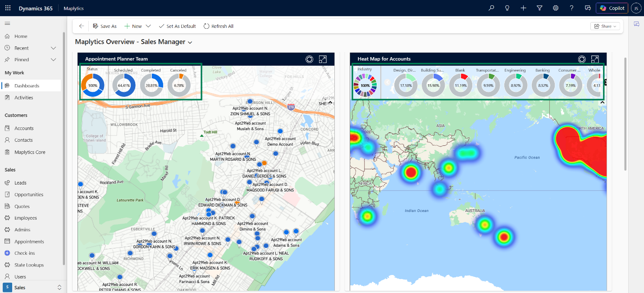Click the Industry 100% donut chart
The image size is (644, 293).
point(365,85)
